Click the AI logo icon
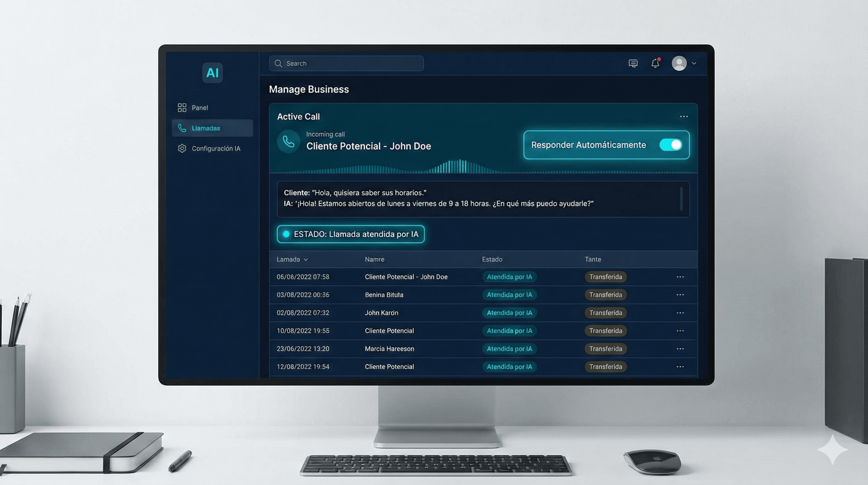 (212, 73)
